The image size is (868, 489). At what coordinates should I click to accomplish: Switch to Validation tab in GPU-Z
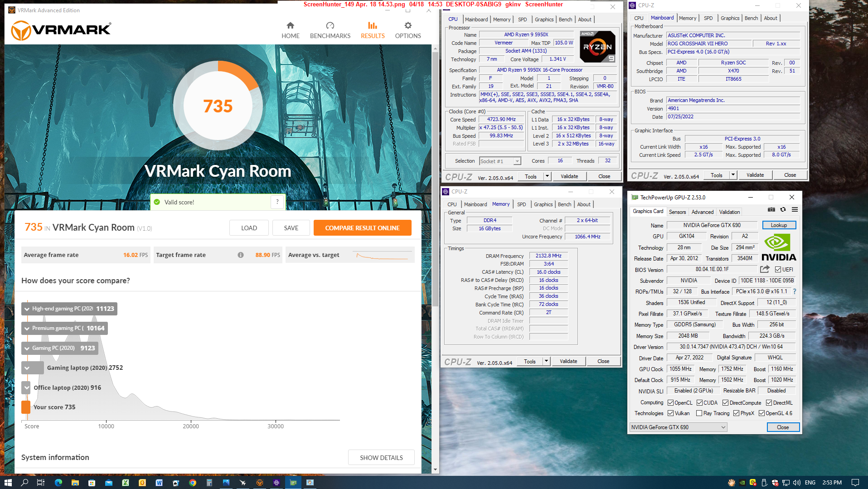pos(729,212)
